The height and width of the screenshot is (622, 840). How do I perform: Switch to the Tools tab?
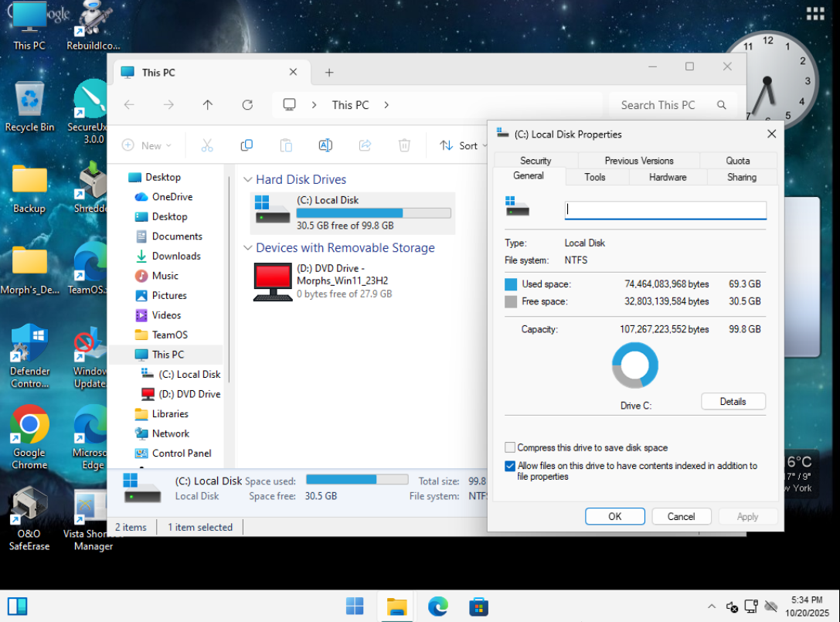(x=595, y=177)
